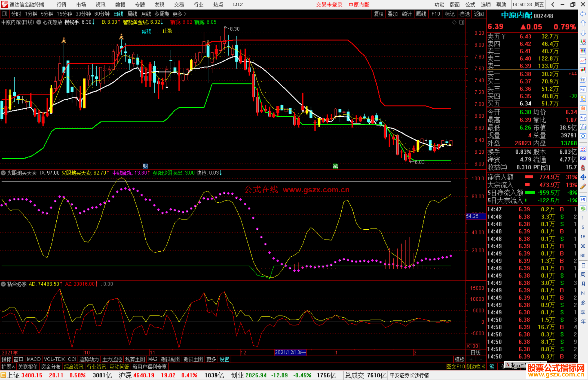
Task: Open the red trend line chart icon
Action: pos(583,61)
